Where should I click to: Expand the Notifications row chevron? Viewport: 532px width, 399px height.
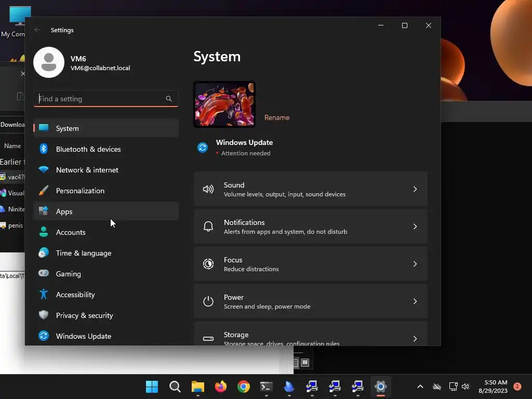[x=415, y=227]
